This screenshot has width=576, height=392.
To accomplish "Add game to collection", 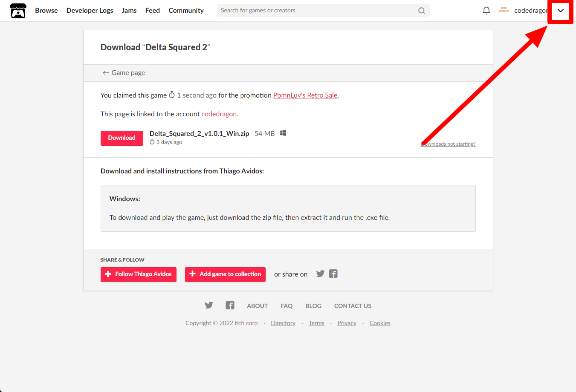I will tap(225, 274).
